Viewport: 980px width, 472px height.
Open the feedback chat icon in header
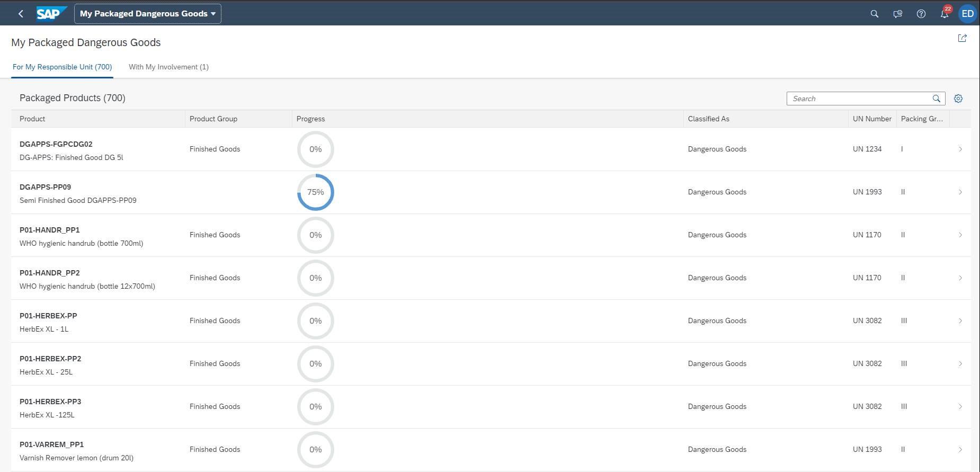click(x=898, y=14)
